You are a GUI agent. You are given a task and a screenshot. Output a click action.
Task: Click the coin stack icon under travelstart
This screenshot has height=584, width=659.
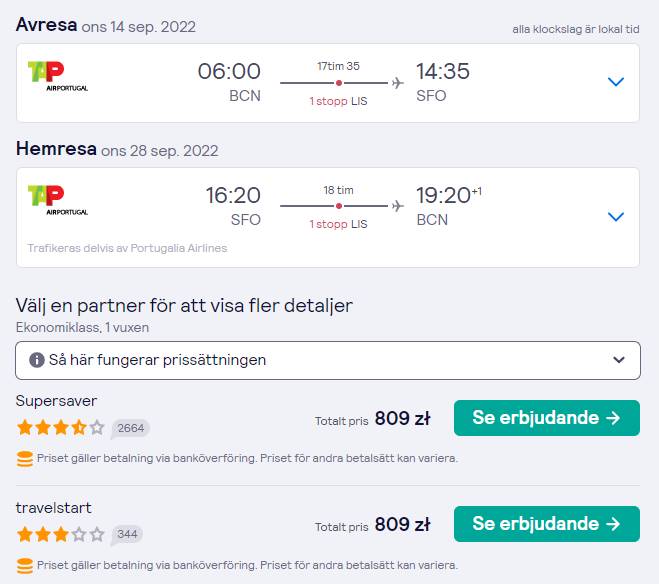point(25,566)
